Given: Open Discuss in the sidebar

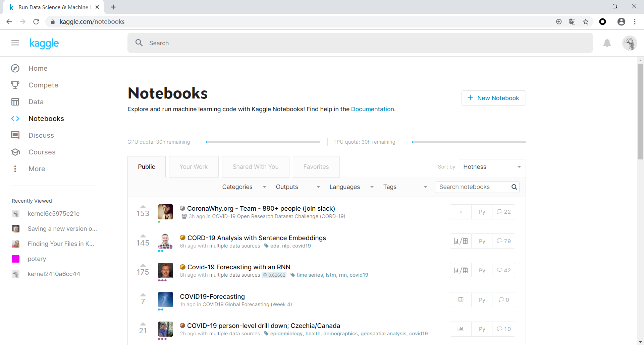Looking at the screenshot, I should [41, 135].
